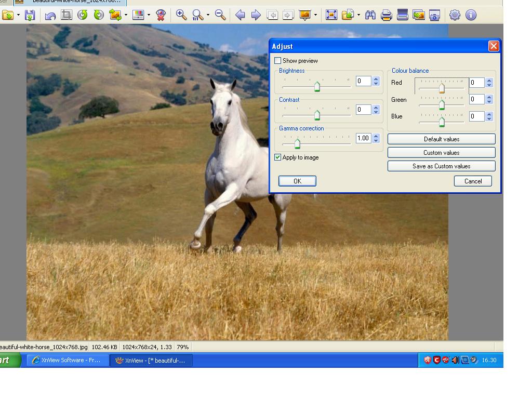
Task: Go to previous image blue arrow
Action: pyautogui.click(x=240, y=15)
